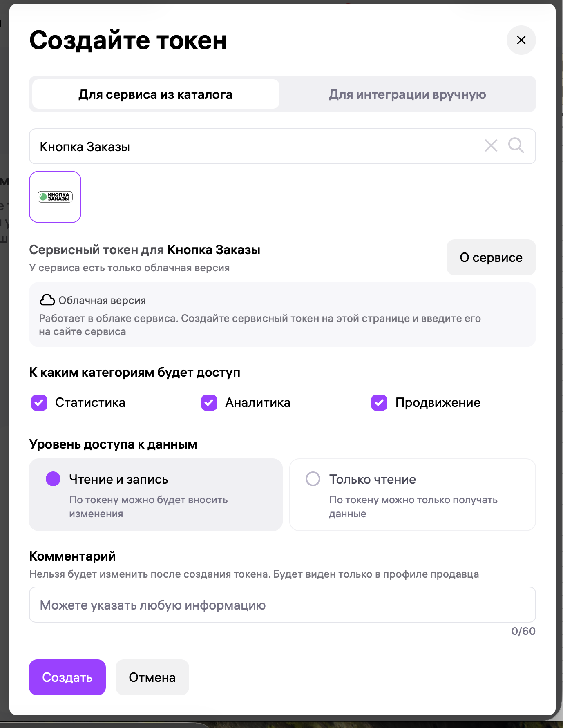Click the Облачная версия info panel

[x=282, y=315]
